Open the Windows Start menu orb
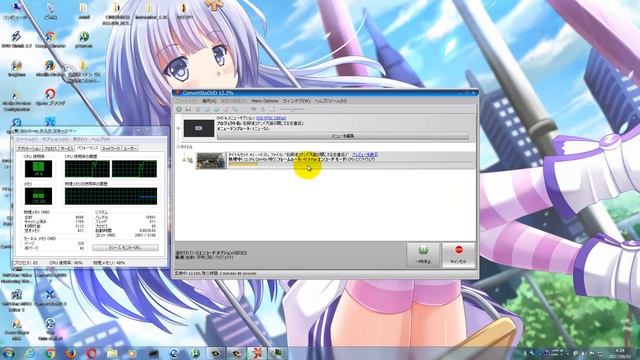The image size is (640, 360). tap(8, 353)
